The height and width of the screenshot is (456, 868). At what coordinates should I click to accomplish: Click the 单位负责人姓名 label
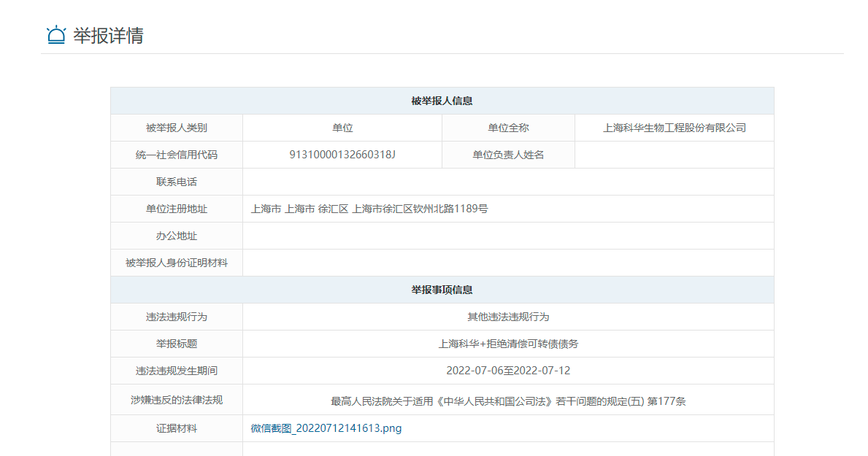(508, 155)
